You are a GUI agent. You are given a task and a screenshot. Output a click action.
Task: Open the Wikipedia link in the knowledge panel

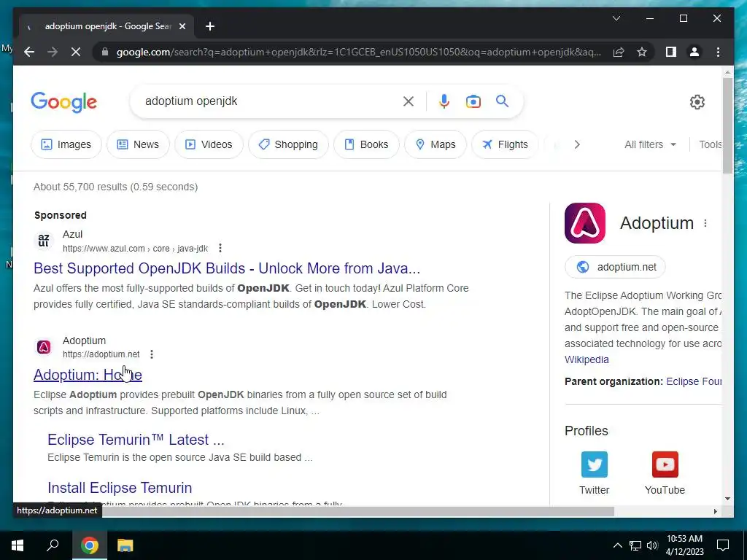click(587, 359)
